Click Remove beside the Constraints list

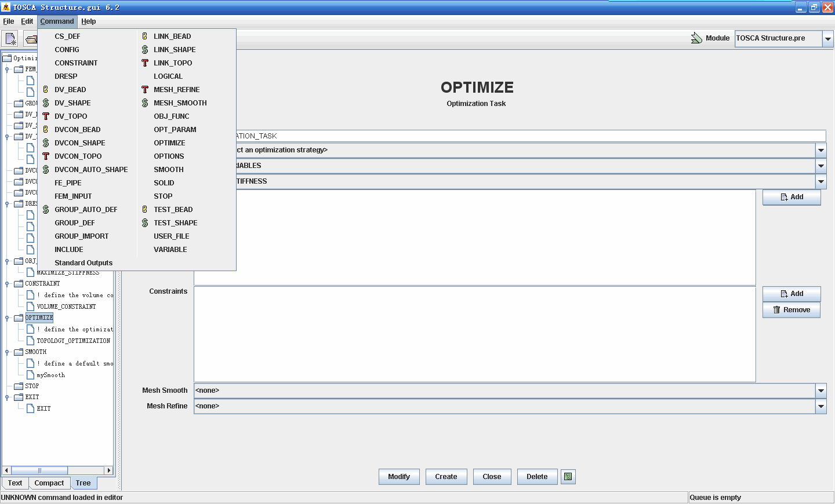792,310
